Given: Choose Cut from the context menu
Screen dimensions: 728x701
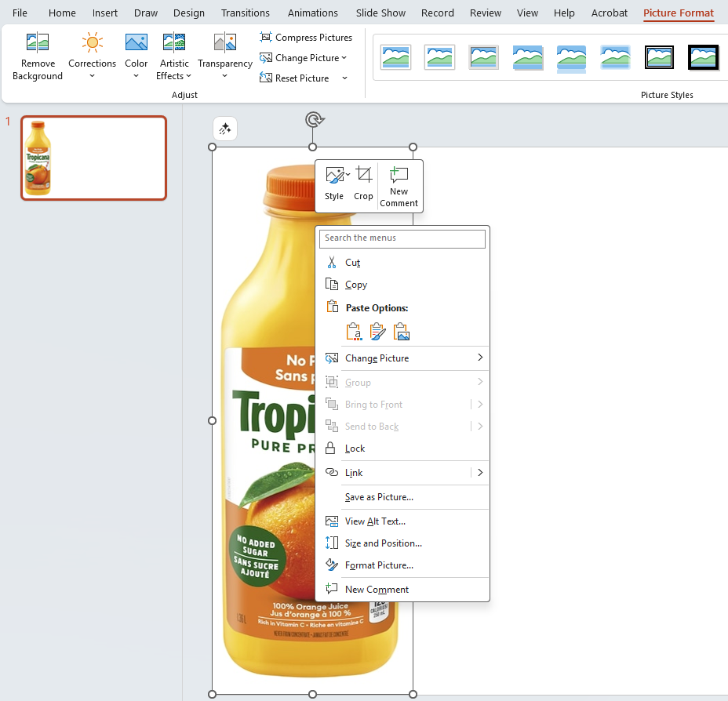Looking at the screenshot, I should [402, 263].
